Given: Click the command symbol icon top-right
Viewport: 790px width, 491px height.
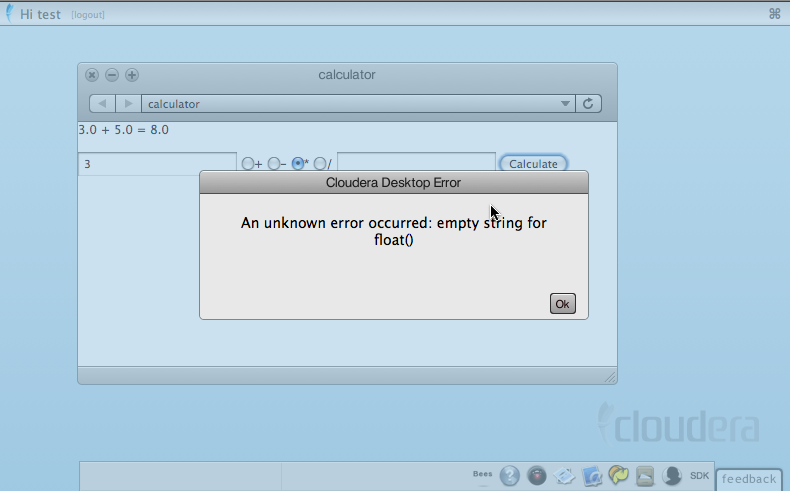Looking at the screenshot, I should (x=774, y=14).
